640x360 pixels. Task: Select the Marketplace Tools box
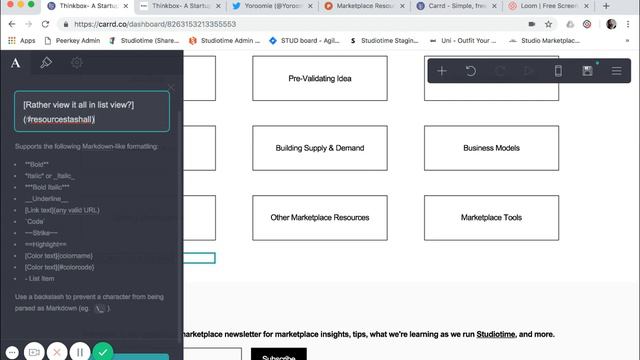click(x=491, y=218)
